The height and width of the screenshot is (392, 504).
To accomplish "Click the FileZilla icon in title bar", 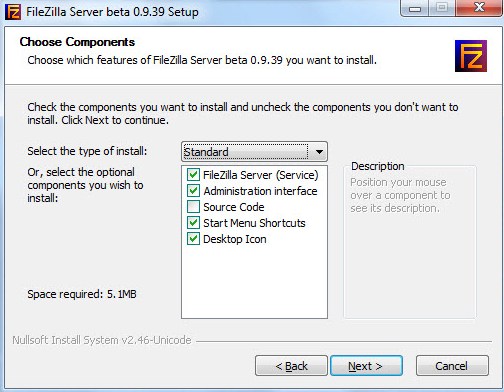I will pyautogui.click(x=13, y=12).
